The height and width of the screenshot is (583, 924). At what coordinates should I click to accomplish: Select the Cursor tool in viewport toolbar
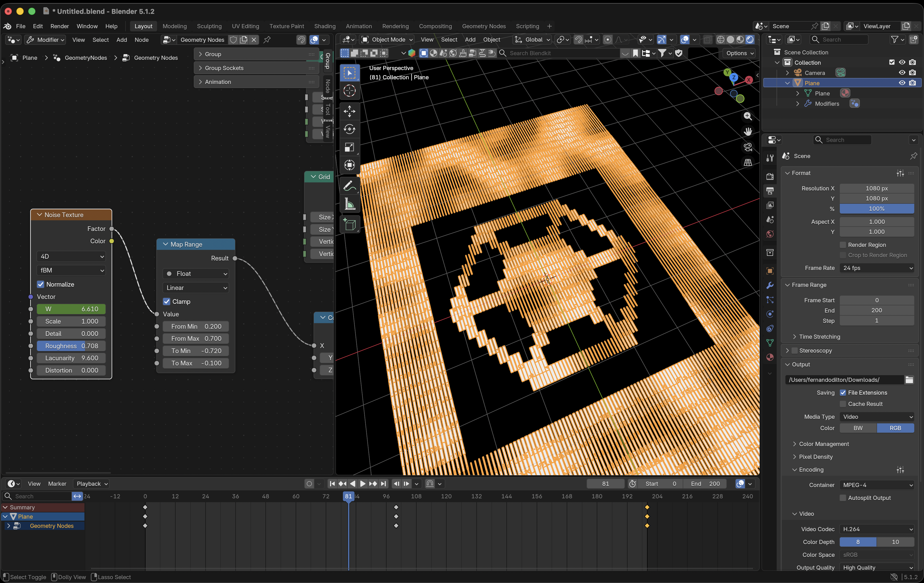(x=349, y=91)
